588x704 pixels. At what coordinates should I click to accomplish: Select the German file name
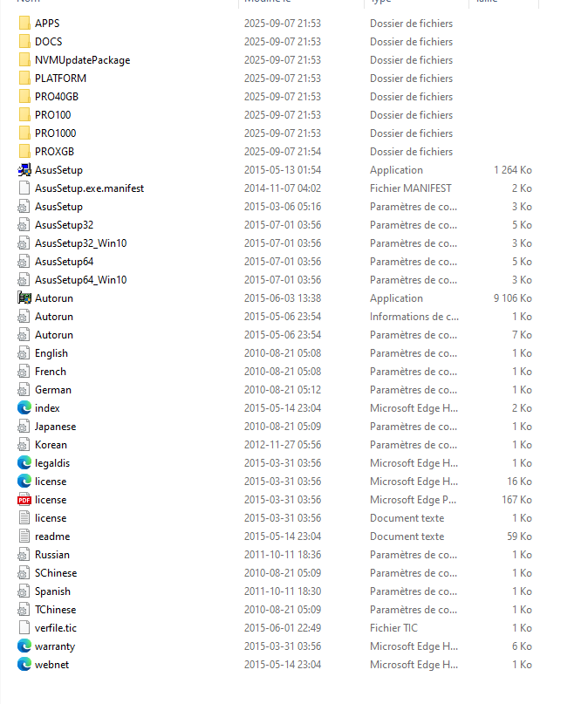[x=53, y=390]
